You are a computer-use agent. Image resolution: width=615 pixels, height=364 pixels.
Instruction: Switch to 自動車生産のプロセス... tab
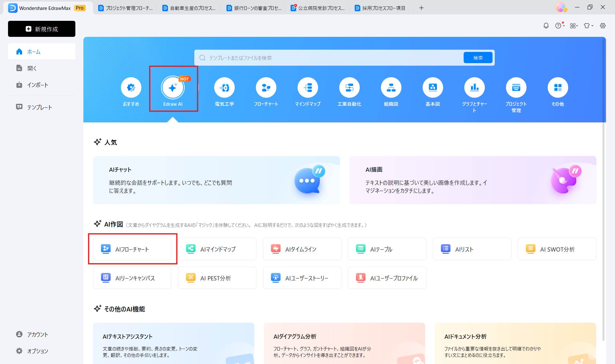(x=189, y=8)
